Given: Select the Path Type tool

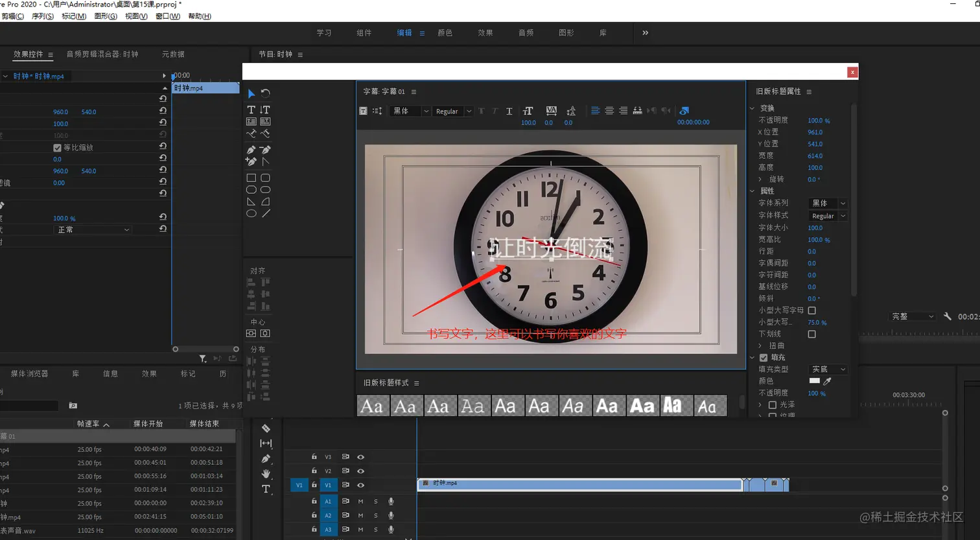Looking at the screenshot, I should point(251,134).
